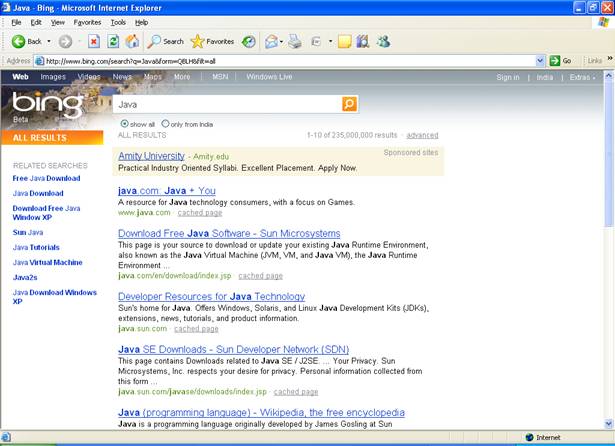
Task: Open the Edit menu
Action: (x=36, y=22)
